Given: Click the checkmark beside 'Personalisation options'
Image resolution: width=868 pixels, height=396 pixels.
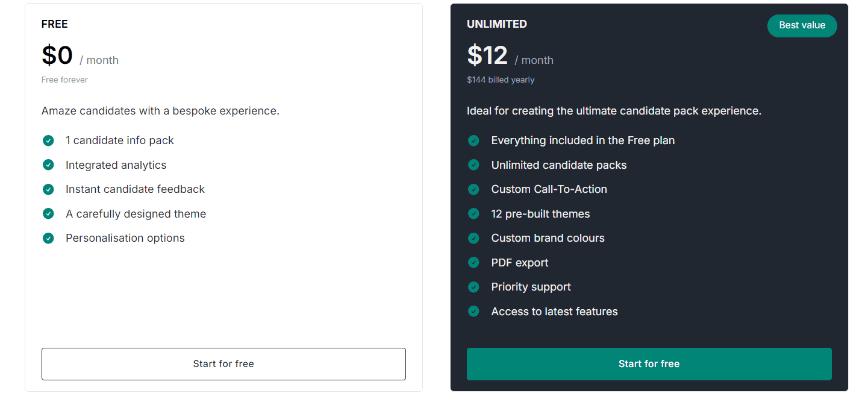Looking at the screenshot, I should pos(48,238).
